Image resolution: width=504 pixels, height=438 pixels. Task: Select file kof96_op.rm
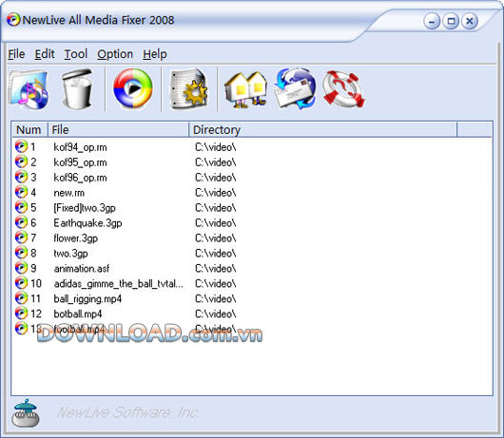pyautogui.click(x=81, y=178)
